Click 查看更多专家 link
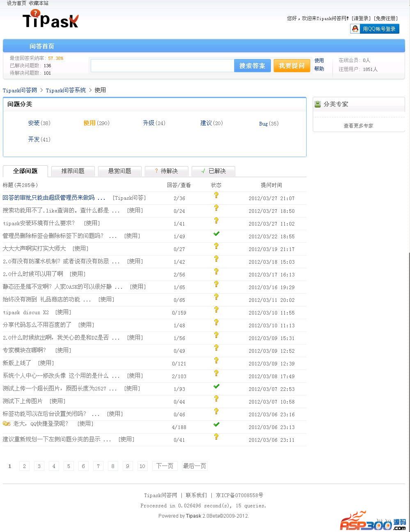This screenshot has width=410, height=532. pyautogui.click(x=358, y=126)
